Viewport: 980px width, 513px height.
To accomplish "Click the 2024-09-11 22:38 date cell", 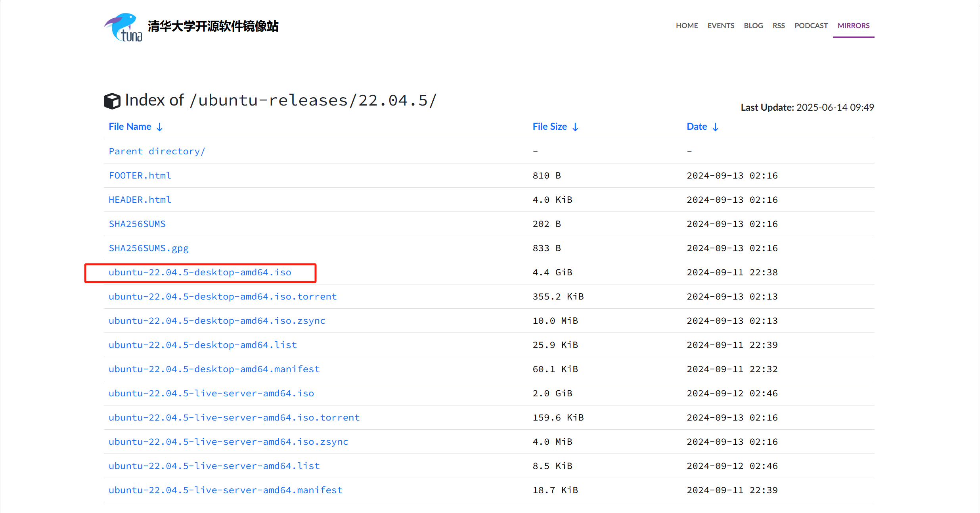I will tap(732, 272).
